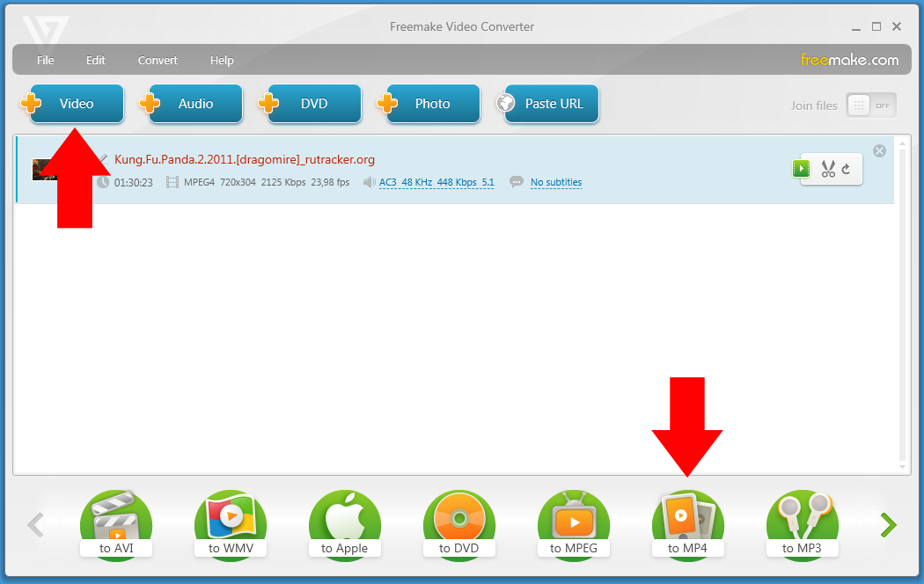
Task: Click the video duration 01:30:23
Action: (x=133, y=183)
